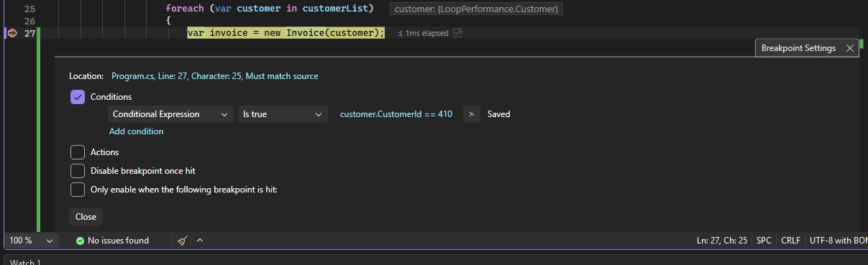Open the Program.cs, Line: 27 location link
The image size is (868, 265).
[214, 76]
